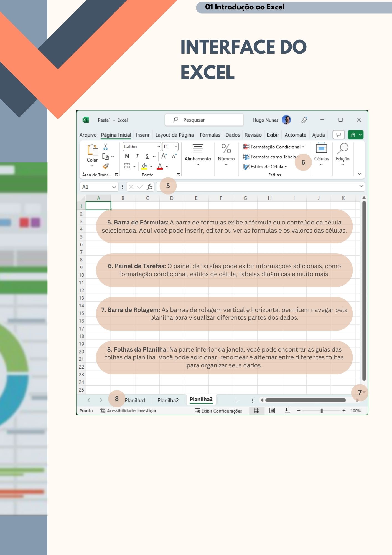The image size is (392, 555).
Task: Click the yellow fill color bucket icon
Action: (144, 166)
